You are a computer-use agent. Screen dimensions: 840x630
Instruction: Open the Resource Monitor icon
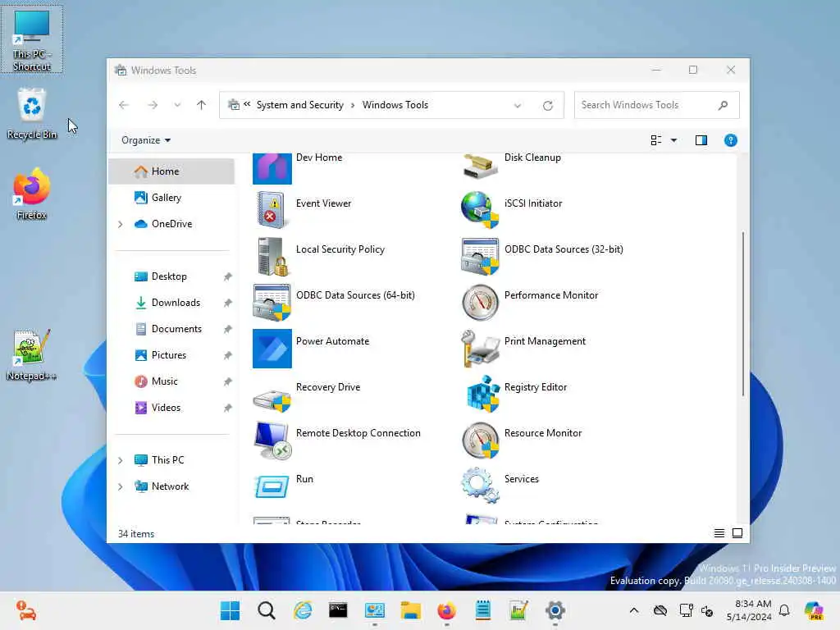pyautogui.click(x=480, y=441)
